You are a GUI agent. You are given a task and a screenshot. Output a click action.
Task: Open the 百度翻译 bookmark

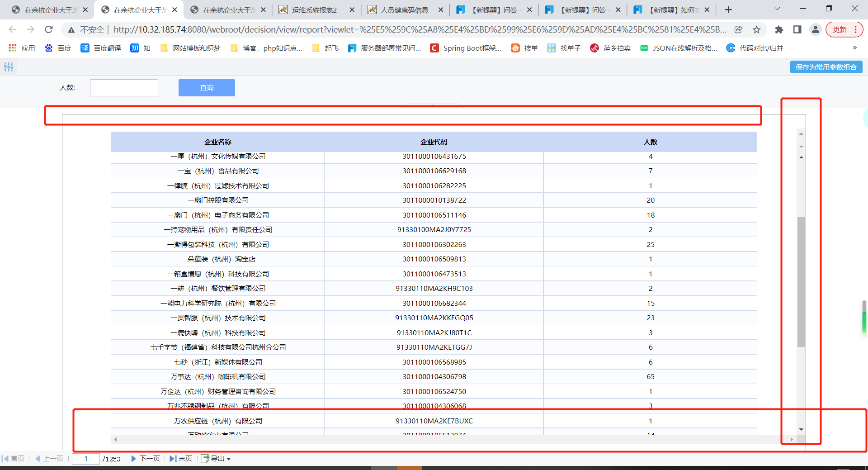click(x=101, y=48)
